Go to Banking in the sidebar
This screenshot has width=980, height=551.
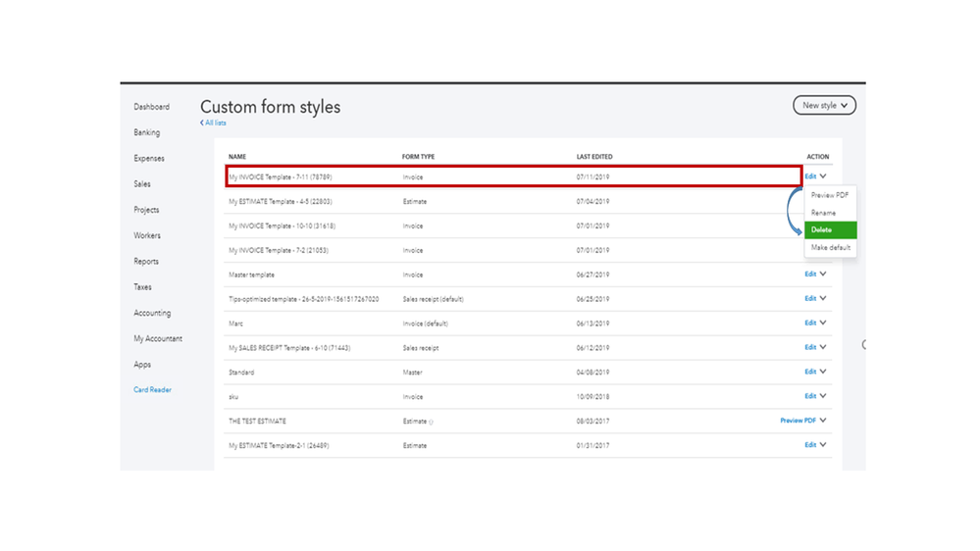(x=147, y=132)
